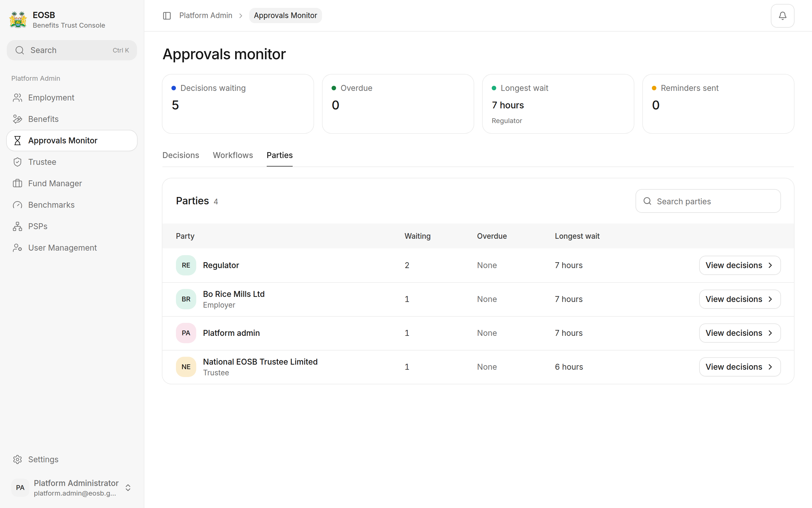Viewport: 812px width, 508px height.
Task: Click the Benefits hand icon
Action: (x=17, y=119)
